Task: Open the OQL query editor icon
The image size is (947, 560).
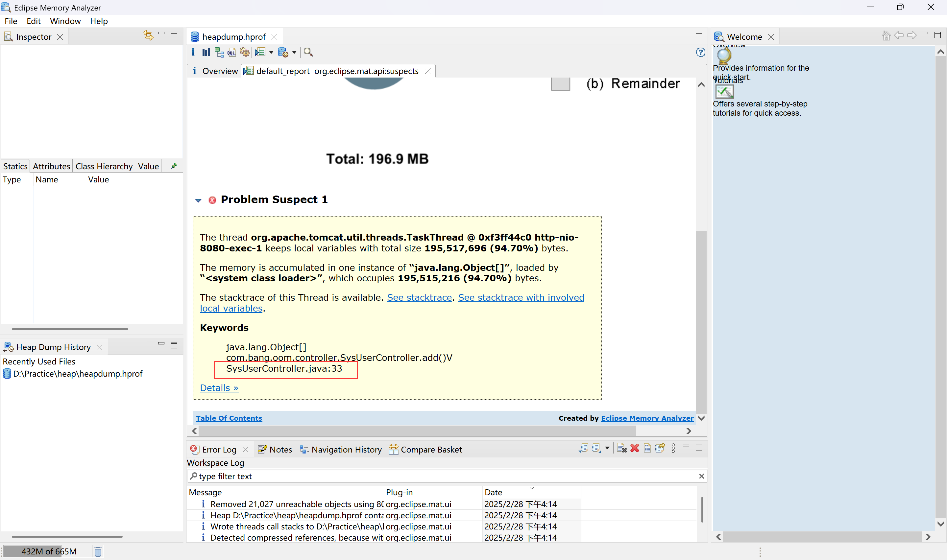Action: click(231, 52)
